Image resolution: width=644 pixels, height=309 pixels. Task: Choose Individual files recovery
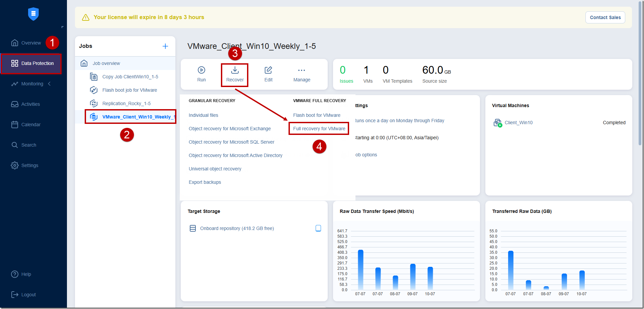point(204,115)
